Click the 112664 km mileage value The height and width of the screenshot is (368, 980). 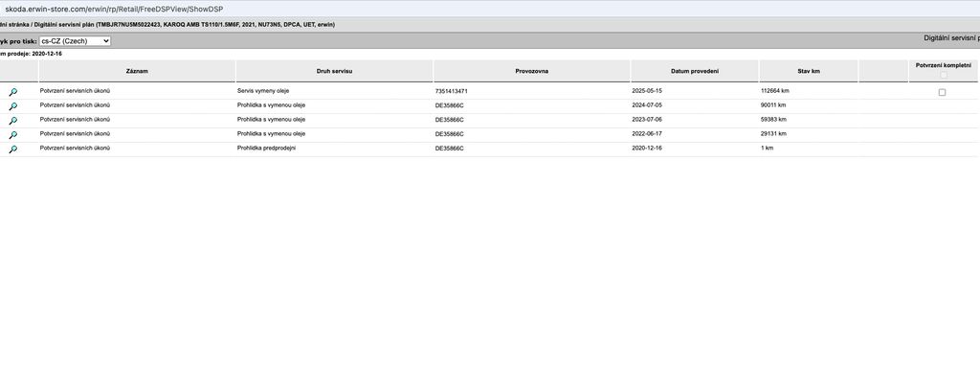pos(775,91)
